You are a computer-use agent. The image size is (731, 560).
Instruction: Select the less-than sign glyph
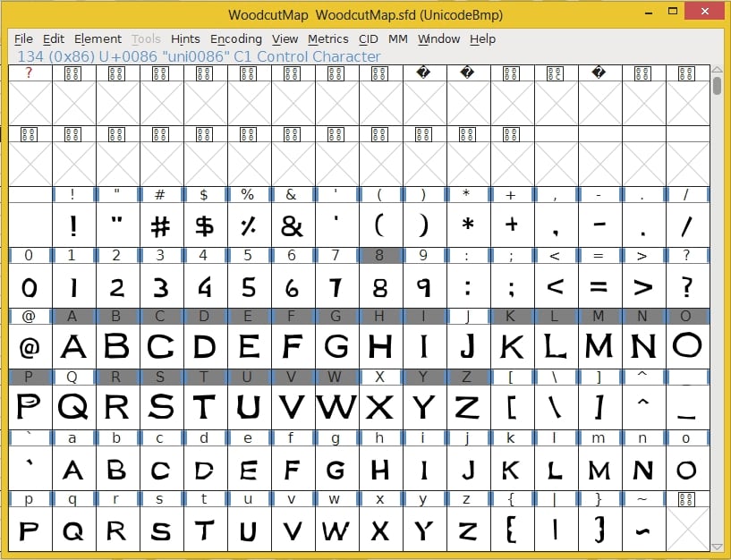pyautogui.click(x=557, y=286)
